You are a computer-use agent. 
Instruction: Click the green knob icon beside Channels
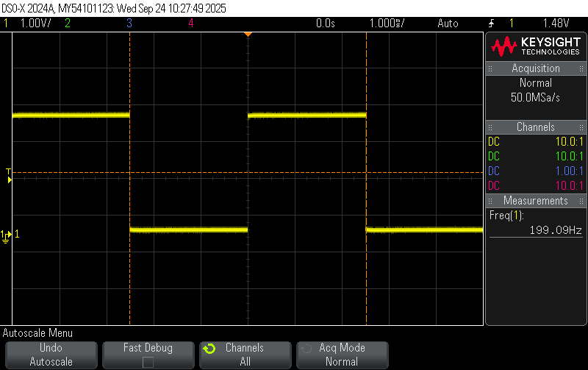point(209,349)
